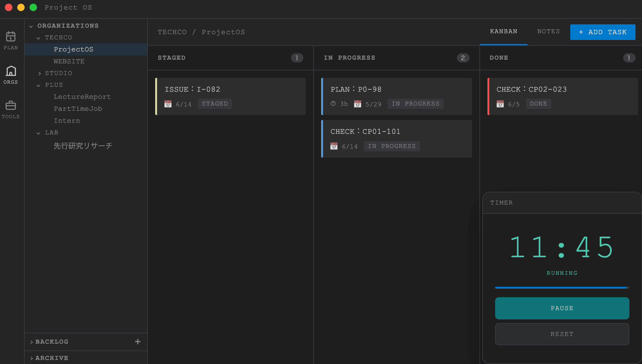Click TECHCO in the breadcrumb
642x364 pixels.
tap(172, 32)
